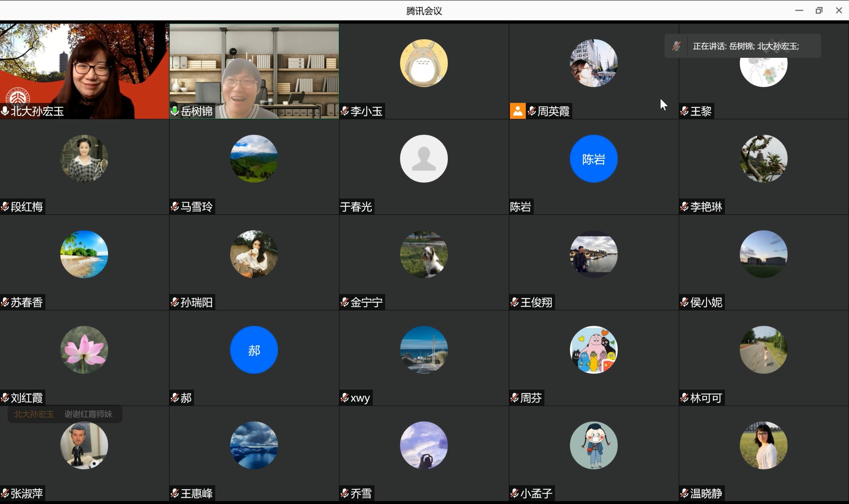Click the muted mic icon in speaking banner
This screenshot has width=849, height=504.
coord(676,46)
